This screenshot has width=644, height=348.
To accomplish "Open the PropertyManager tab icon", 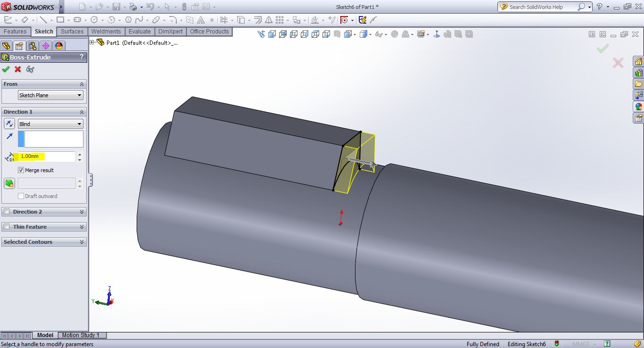I will (x=19, y=46).
